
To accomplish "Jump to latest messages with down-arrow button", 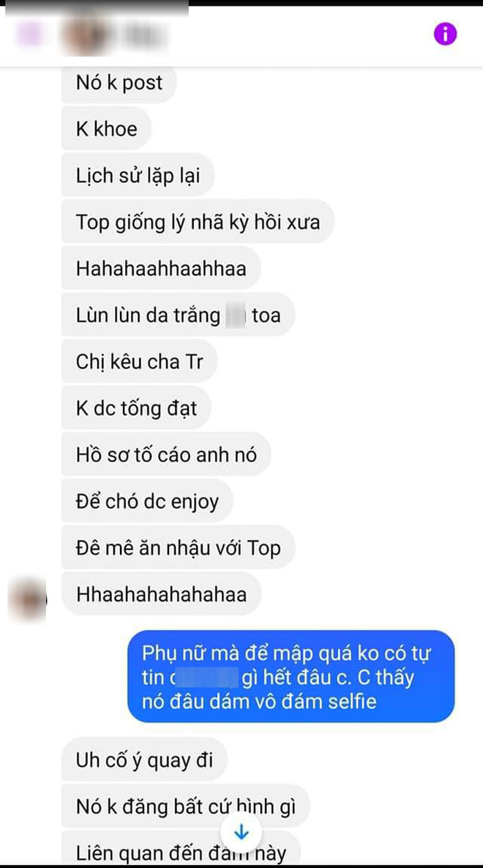I will [241, 832].
